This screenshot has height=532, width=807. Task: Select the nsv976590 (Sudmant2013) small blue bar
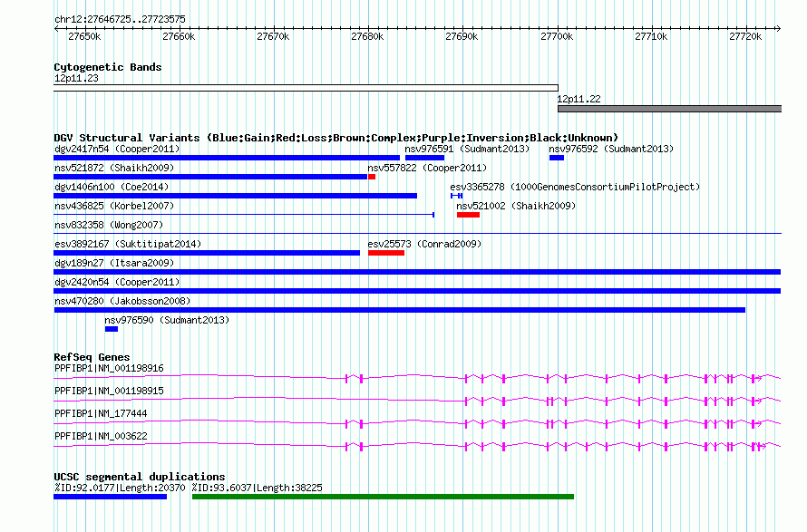(112, 329)
